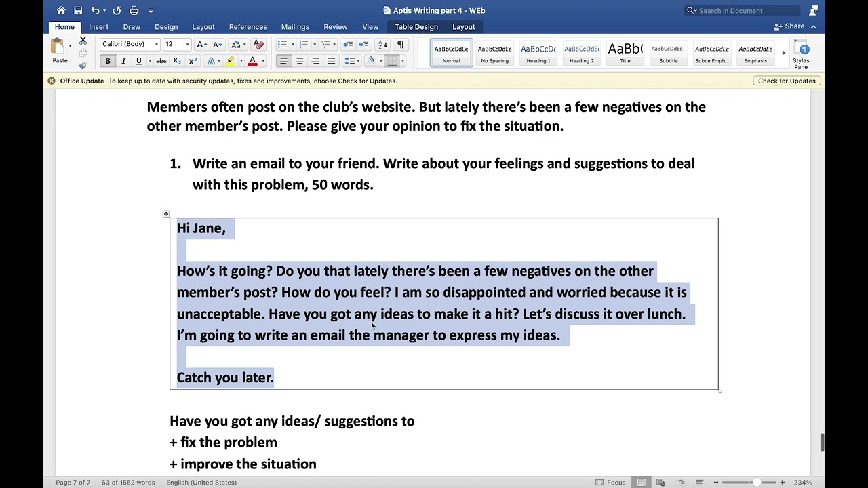
Task: Switch to Web Layout view
Action: [661, 483]
